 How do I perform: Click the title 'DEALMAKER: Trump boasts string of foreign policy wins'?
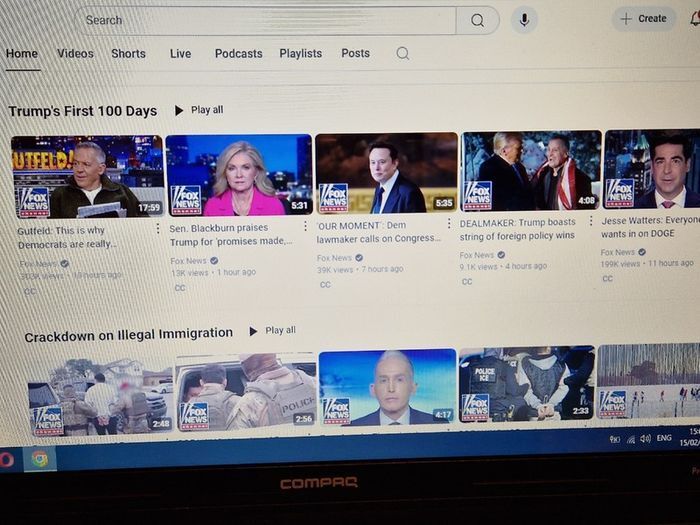pyautogui.click(x=518, y=229)
